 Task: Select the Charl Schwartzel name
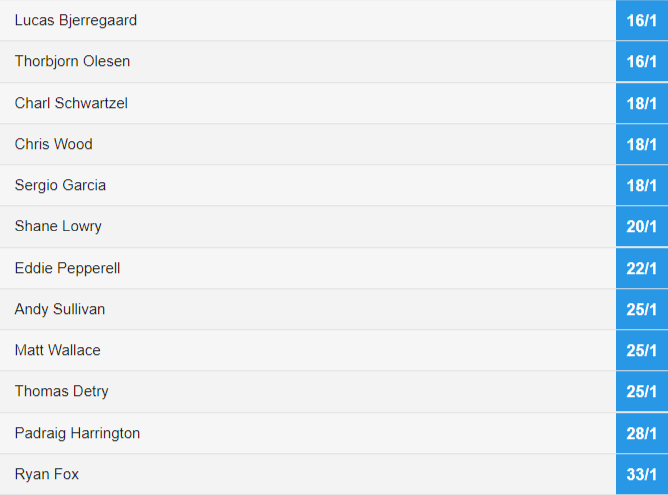(71, 103)
